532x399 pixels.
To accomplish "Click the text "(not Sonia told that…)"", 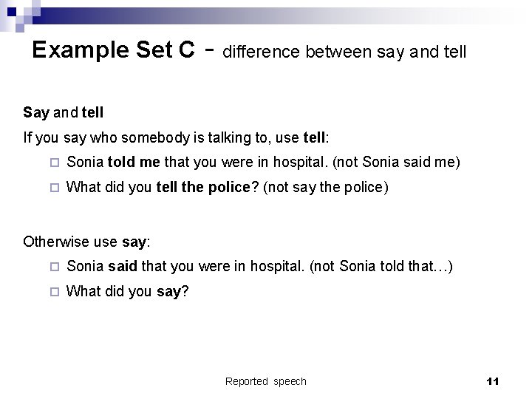I will pos(381,267).
